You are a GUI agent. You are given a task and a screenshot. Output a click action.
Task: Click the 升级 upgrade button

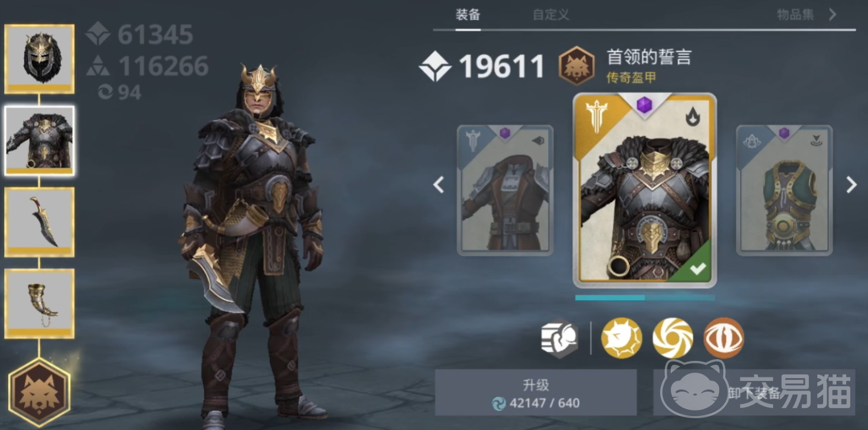[x=536, y=393]
